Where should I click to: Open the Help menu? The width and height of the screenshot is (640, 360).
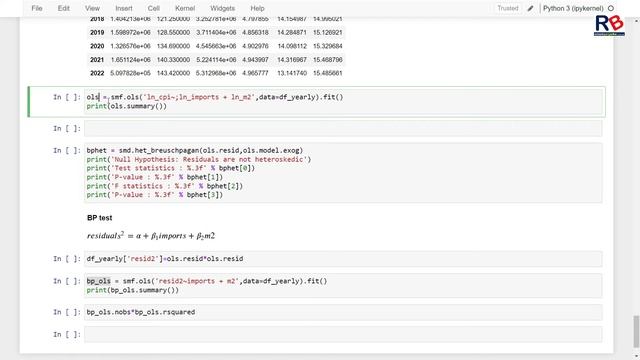click(x=257, y=8)
